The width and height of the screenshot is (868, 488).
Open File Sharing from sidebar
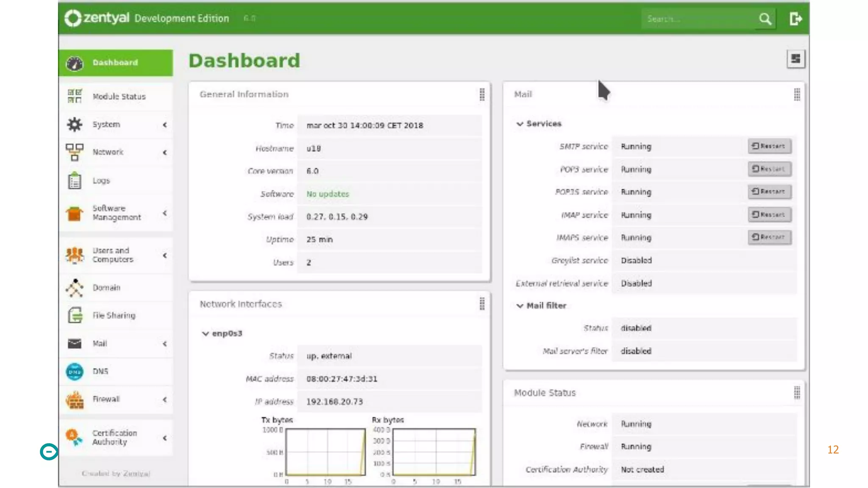(x=114, y=316)
